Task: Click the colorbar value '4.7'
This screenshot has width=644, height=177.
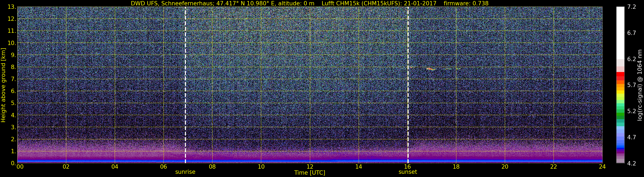Action: 631,137
